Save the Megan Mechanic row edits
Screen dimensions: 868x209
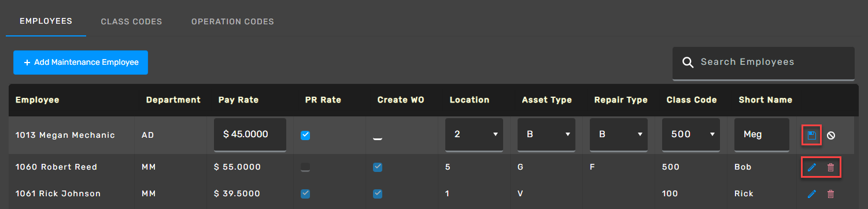[811, 135]
